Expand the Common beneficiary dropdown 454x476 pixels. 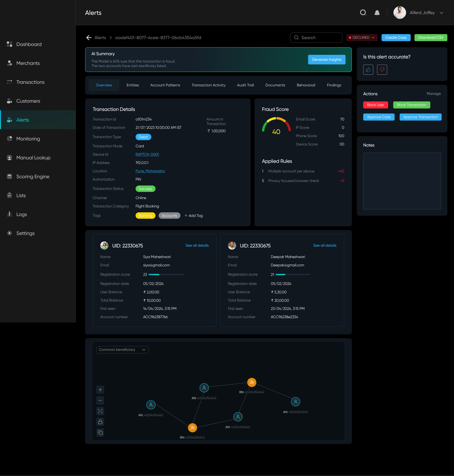(x=122, y=350)
